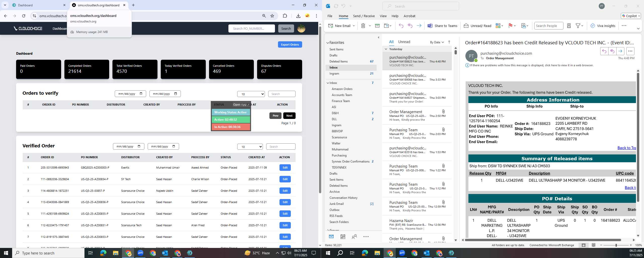Click the zoom-out minus in Outlook status bar
The height and width of the screenshot is (258, 644).
[601, 245]
